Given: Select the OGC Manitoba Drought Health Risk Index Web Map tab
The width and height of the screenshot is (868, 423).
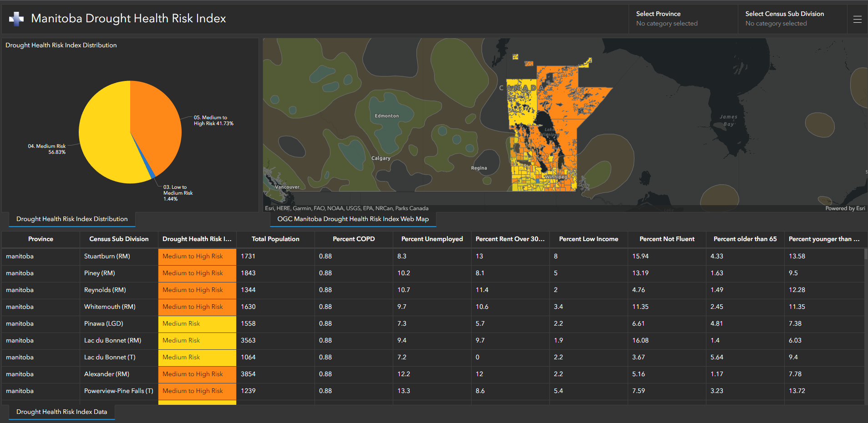Looking at the screenshot, I should [353, 219].
